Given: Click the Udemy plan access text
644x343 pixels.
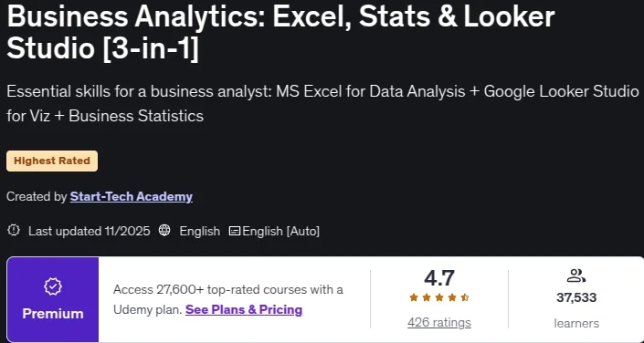Looking at the screenshot, I should click(x=228, y=299).
